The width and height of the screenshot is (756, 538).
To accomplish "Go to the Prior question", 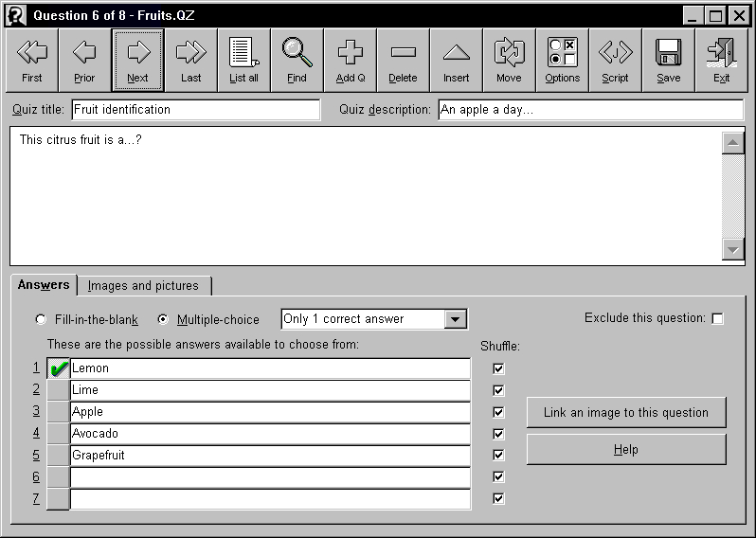I will click(85, 61).
